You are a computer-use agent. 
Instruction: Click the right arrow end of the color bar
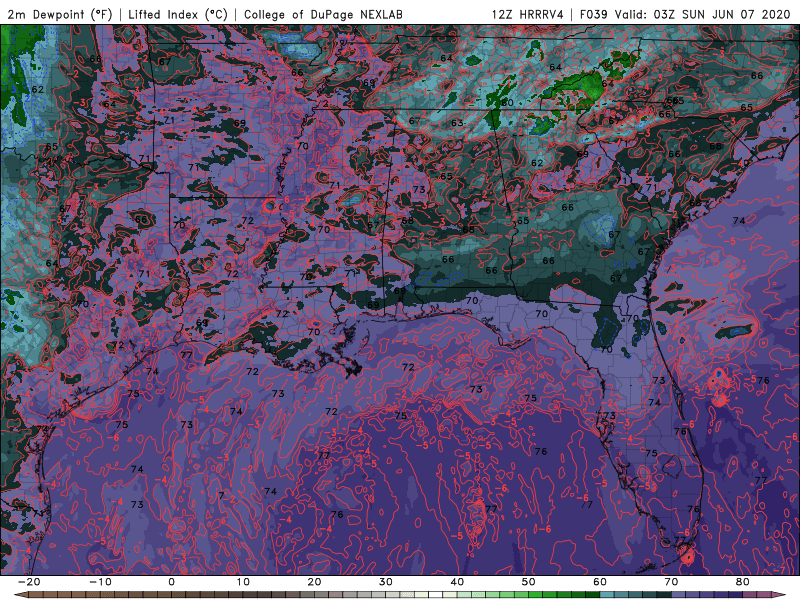tap(781, 595)
